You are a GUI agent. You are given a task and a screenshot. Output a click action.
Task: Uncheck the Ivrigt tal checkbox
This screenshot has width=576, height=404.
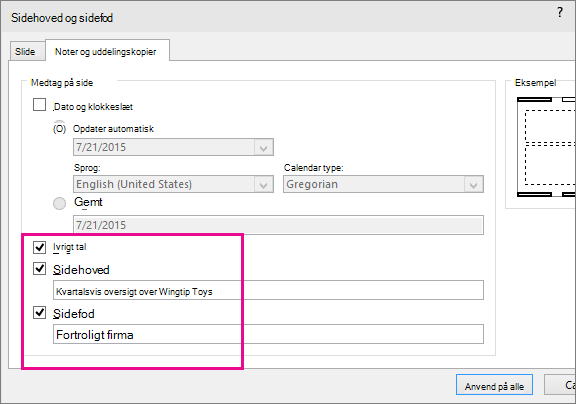click(39, 247)
